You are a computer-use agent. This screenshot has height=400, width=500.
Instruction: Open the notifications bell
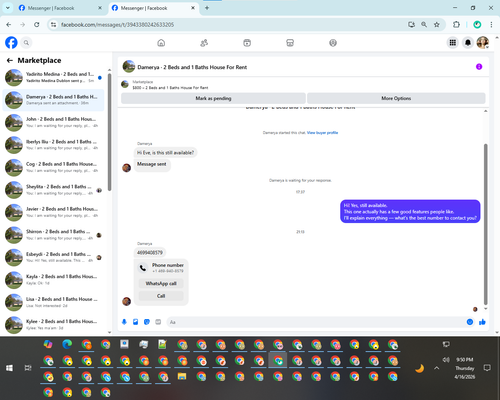point(468,43)
